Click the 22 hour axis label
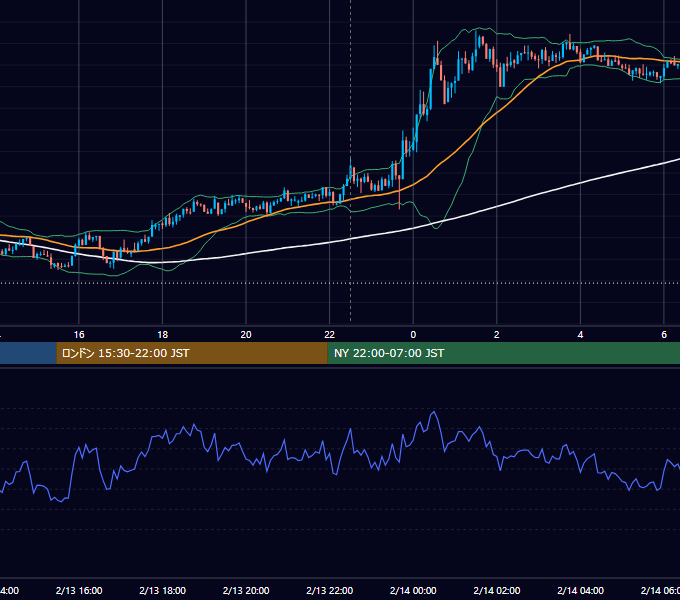Screen dimensions: 680x600 click(330, 335)
